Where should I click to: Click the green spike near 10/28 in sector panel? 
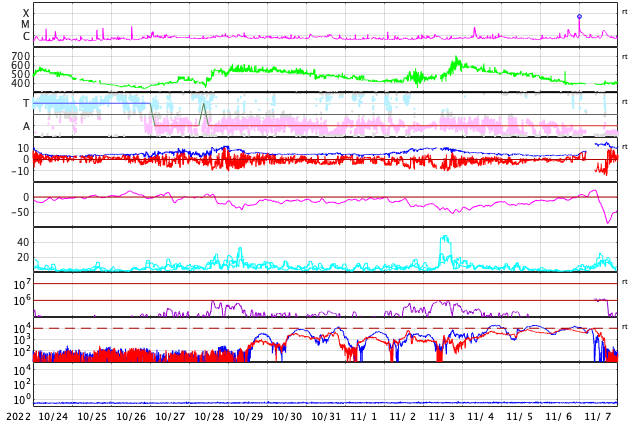click(204, 105)
